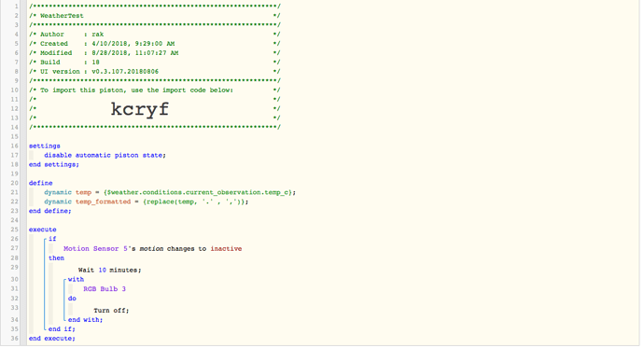Screen dimensions: 644x348
Task: Click the 'execute' block keyword
Action: click(x=42, y=230)
